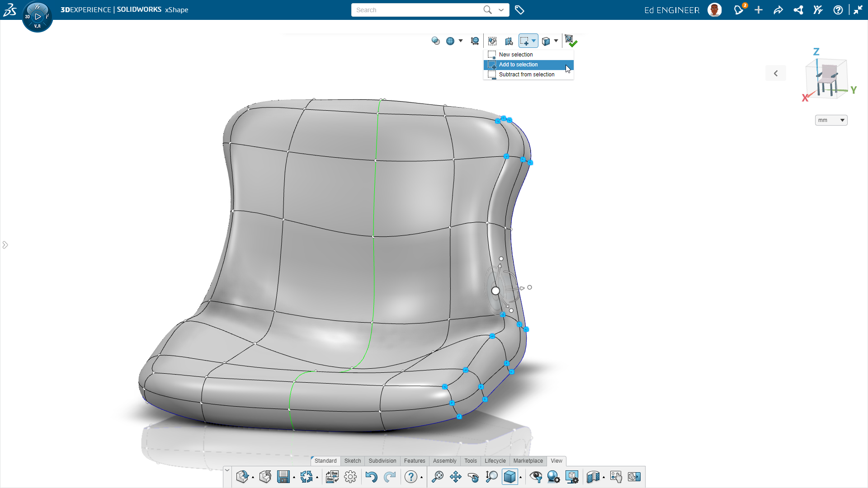Confirm subdivision edit with green checkmark icon
This screenshot has width=868, height=488.
(x=571, y=41)
